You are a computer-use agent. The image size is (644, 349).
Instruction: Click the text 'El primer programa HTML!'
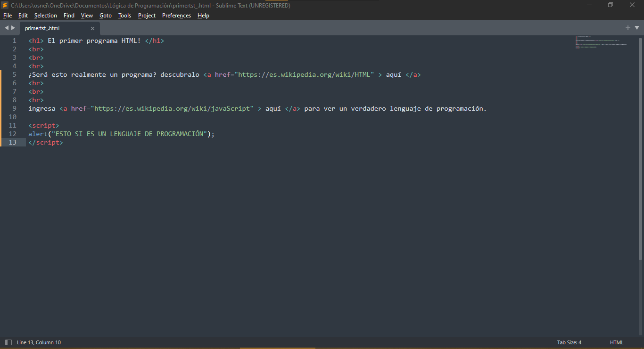pos(94,41)
